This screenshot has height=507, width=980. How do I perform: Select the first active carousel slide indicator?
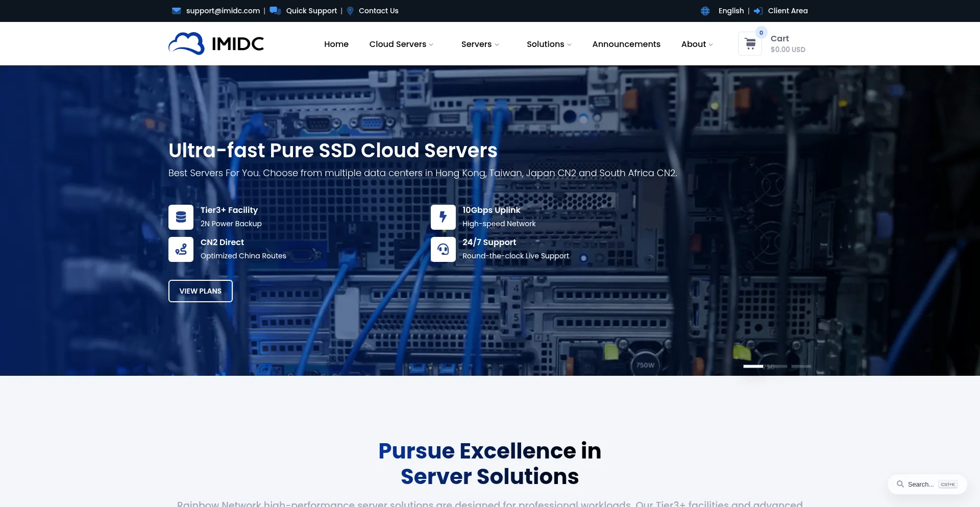point(753,366)
